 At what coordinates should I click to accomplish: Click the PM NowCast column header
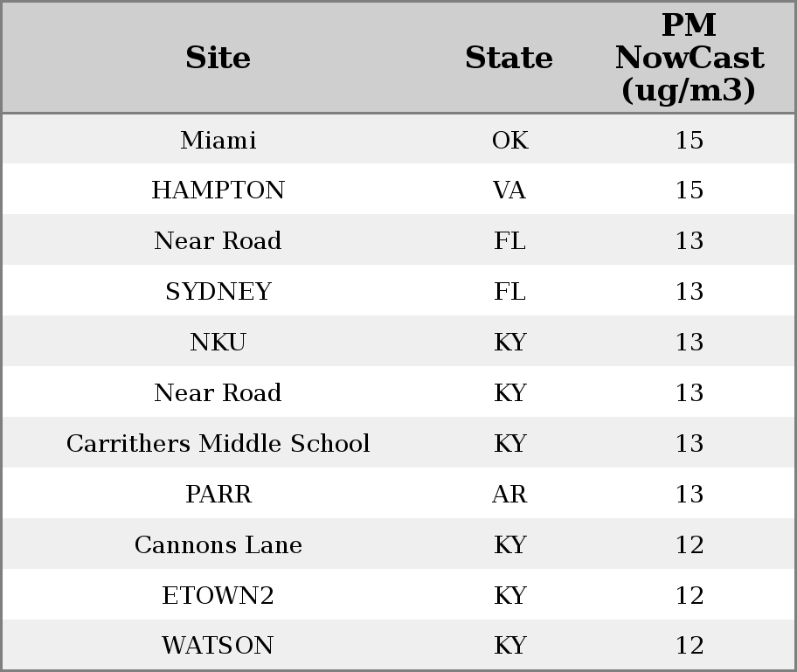click(x=690, y=58)
